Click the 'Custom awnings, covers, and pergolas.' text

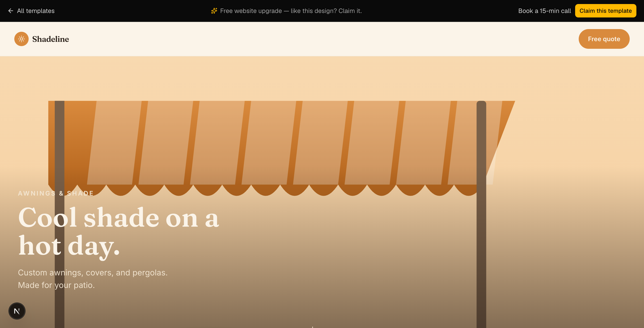pyautogui.click(x=93, y=273)
